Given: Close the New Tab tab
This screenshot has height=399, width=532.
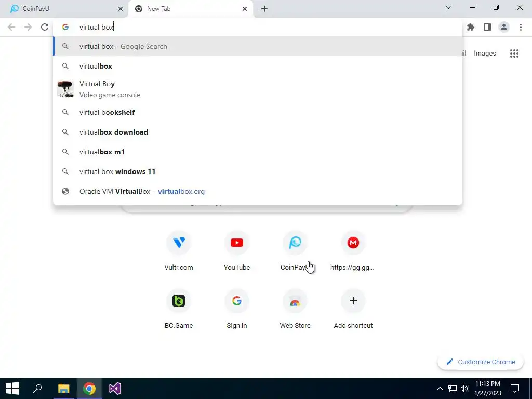Looking at the screenshot, I should [245, 9].
